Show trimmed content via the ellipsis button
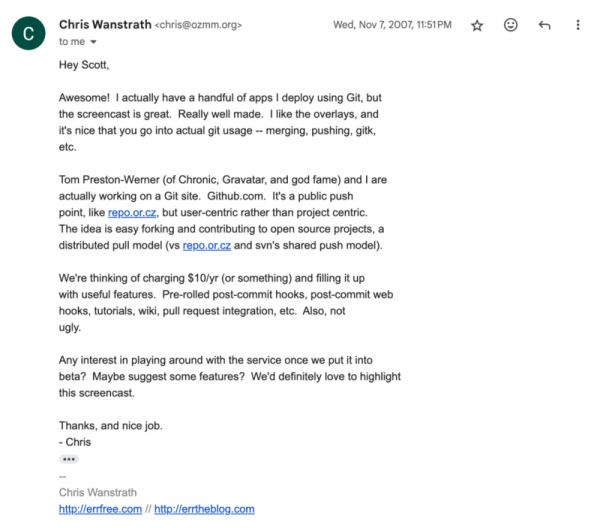This screenshot has width=600, height=528. 68,459
